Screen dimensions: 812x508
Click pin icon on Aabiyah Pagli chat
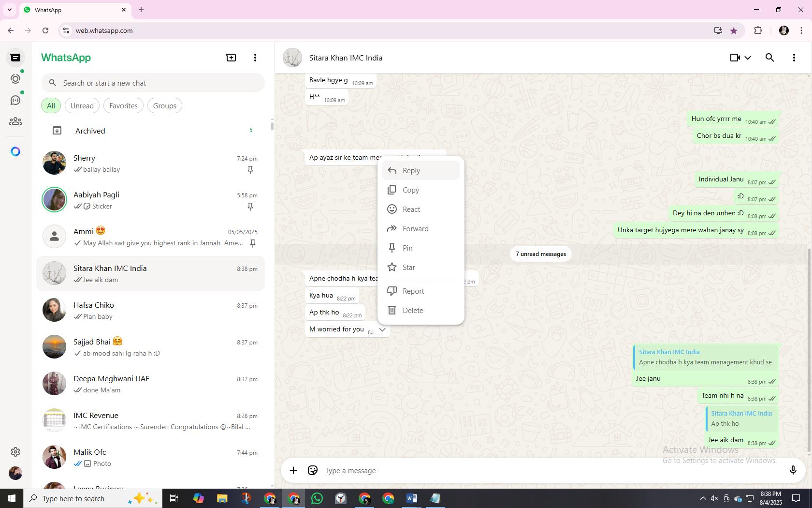pyautogui.click(x=250, y=207)
